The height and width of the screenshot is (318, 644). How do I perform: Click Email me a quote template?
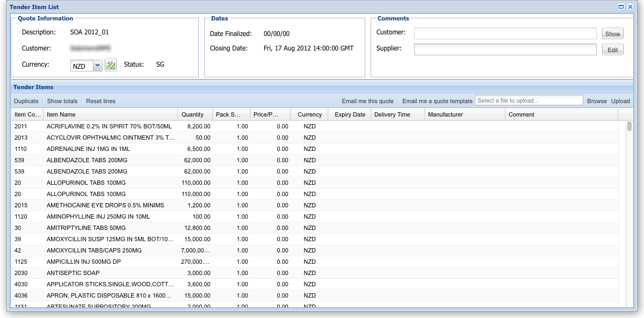437,101
